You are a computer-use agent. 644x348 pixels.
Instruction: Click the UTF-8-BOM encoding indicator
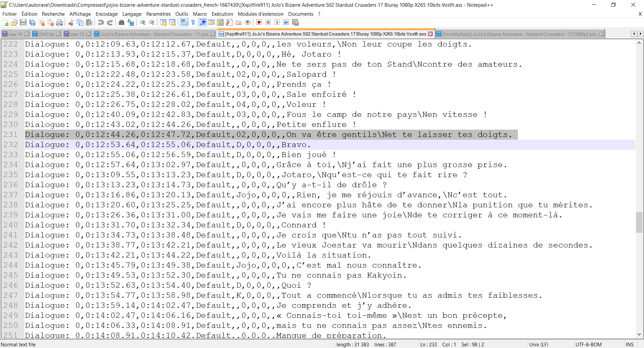coord(589,344)
